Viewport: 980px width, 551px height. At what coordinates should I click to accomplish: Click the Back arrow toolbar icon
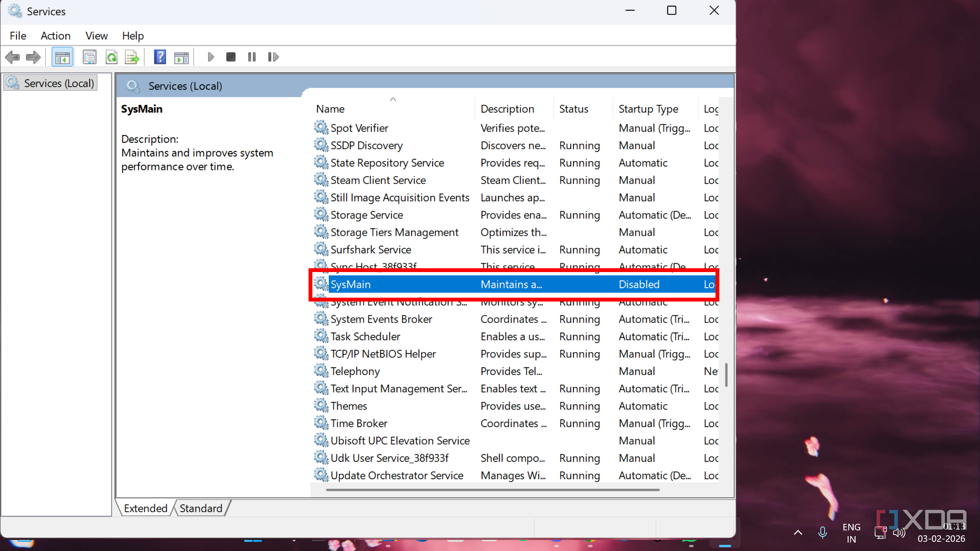pyautogui.click(x=12, y=57)
